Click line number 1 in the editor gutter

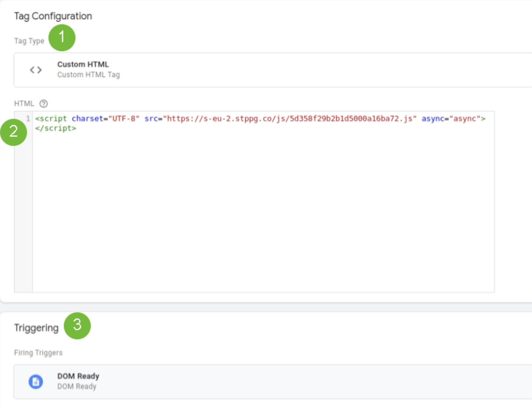tap(28, 119)
